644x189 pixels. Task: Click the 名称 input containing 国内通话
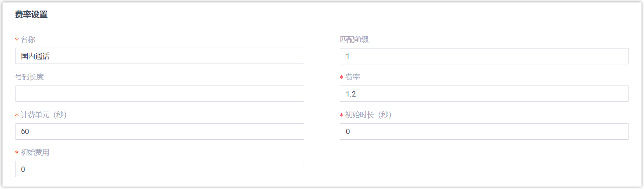point(159,56)
